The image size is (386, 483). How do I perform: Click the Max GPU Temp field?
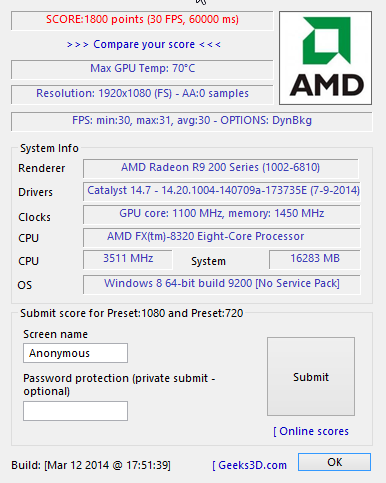pos(142,69)
